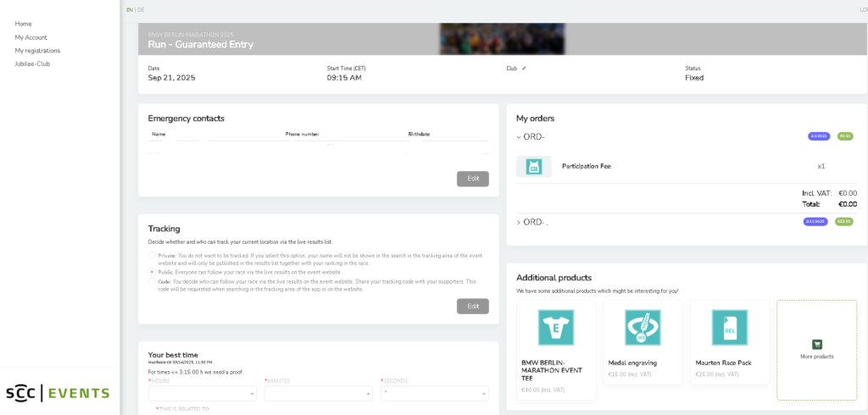Click the Birthdate column header
The width and height of the screenshot is (868, 415).
tap(419, 135)
